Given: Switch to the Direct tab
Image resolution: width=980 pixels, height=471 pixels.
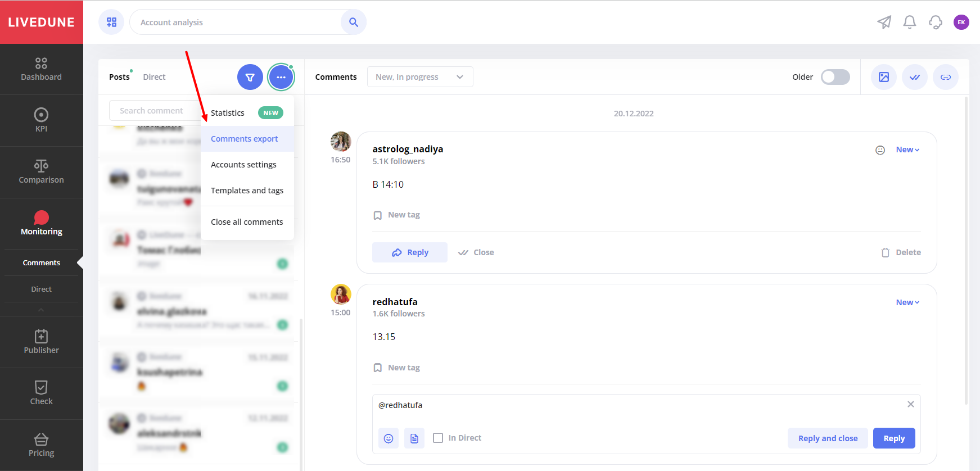Looking at the screenshot, I should click(x=154, y=77).
